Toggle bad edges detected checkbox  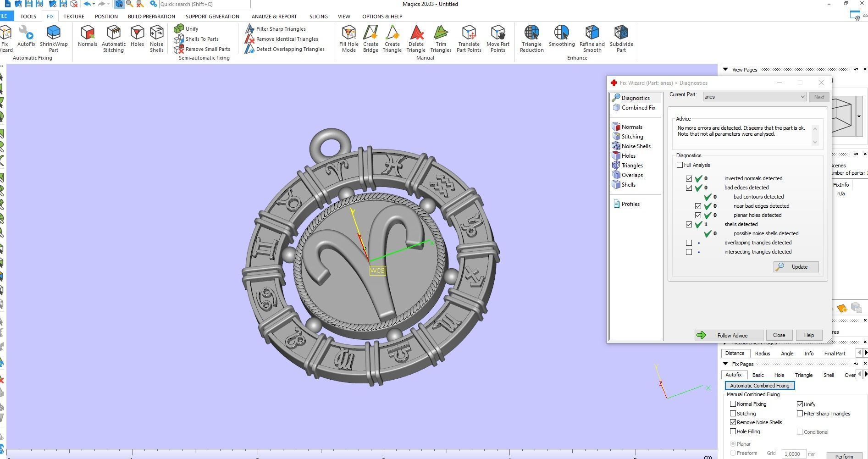coord(689,188)
